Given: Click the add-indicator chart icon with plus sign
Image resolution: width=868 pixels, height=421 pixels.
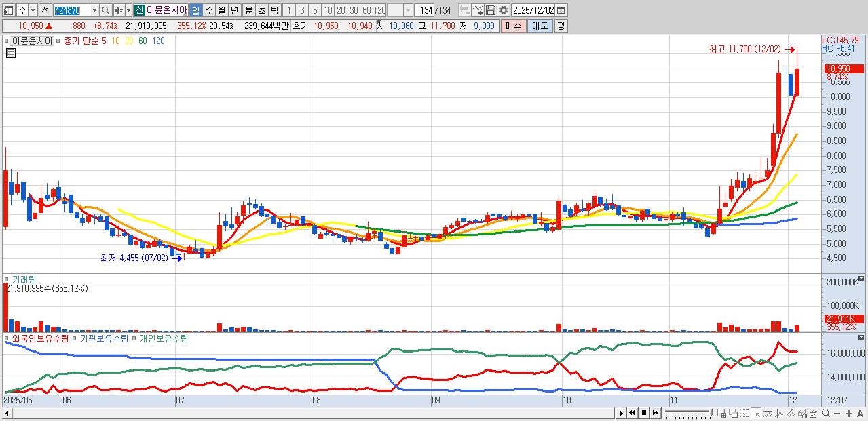Looking at the screenshot, I should point(478,10).
